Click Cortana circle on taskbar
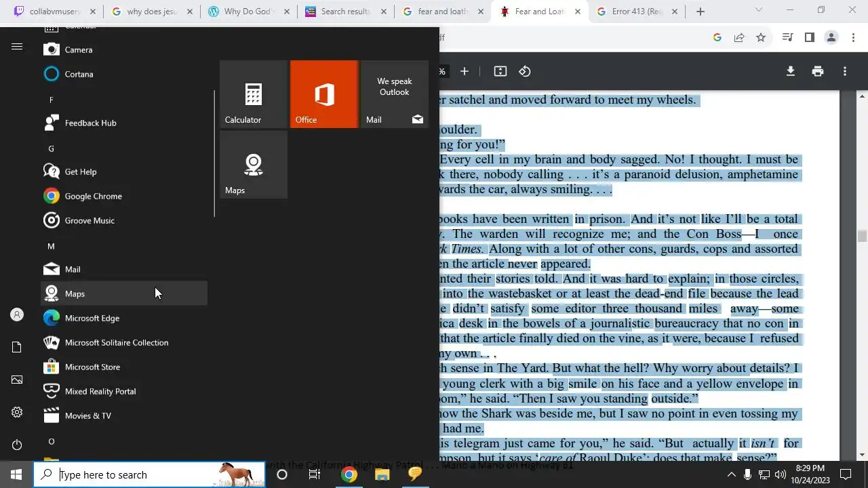Image resolution: width=868 pixels, height=488 pixels. click(x=282, y=474)
